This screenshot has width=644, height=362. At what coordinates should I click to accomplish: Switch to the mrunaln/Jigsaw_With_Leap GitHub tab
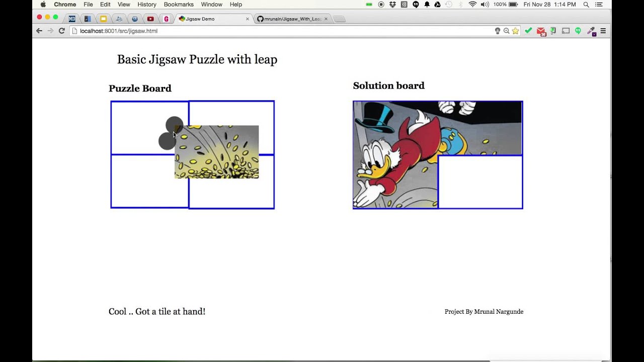pos(292,19)
